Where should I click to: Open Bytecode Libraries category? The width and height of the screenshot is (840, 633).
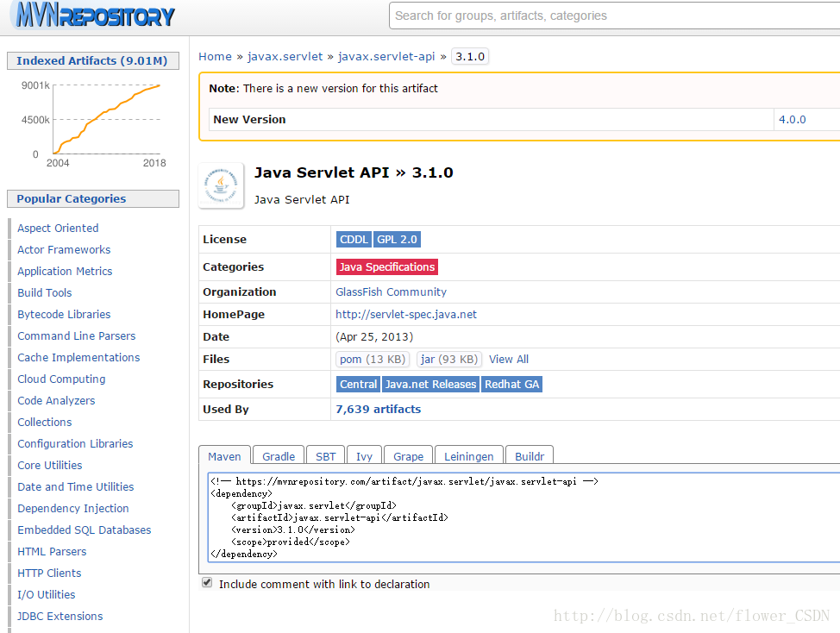click(x=64, y=315)
